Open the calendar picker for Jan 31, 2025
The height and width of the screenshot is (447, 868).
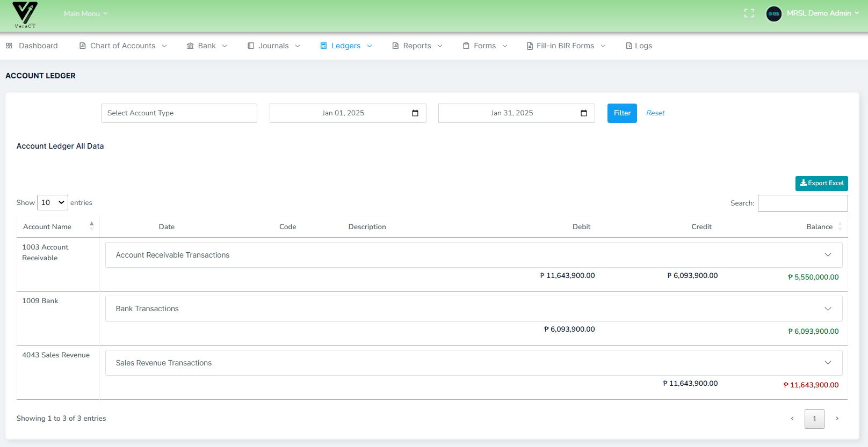point(584,113)
